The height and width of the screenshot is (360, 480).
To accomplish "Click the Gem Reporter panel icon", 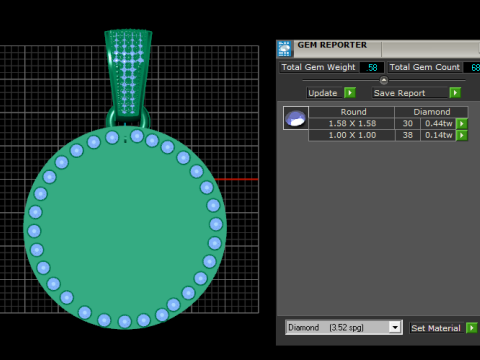I will (284, 49).
